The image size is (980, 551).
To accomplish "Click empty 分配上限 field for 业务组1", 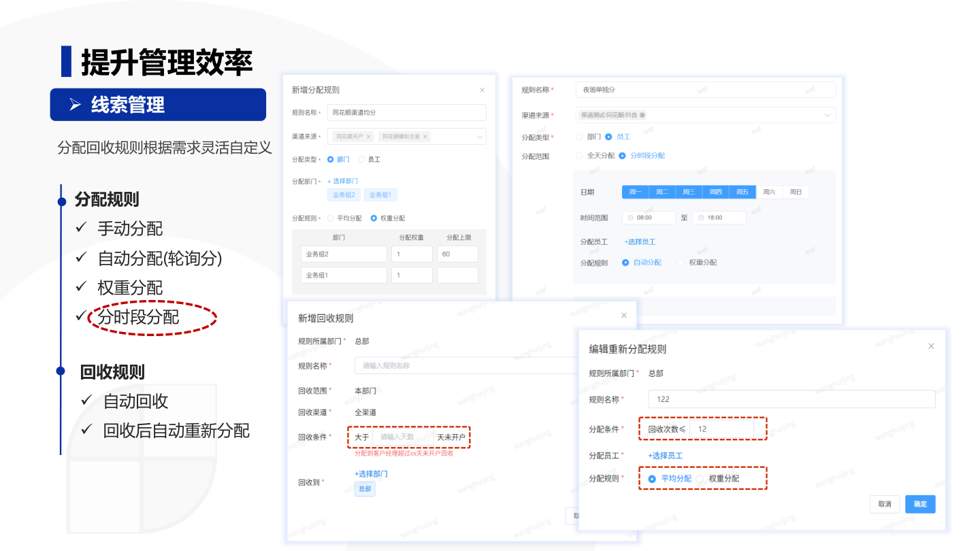I will click(457, 275).
